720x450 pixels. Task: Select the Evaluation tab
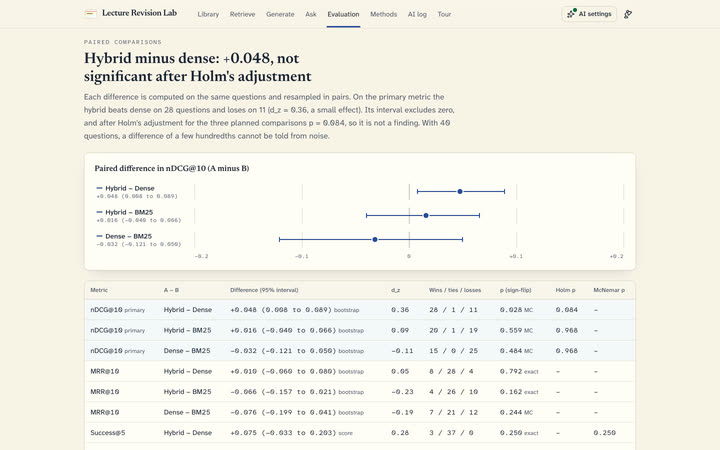point(343,14)
